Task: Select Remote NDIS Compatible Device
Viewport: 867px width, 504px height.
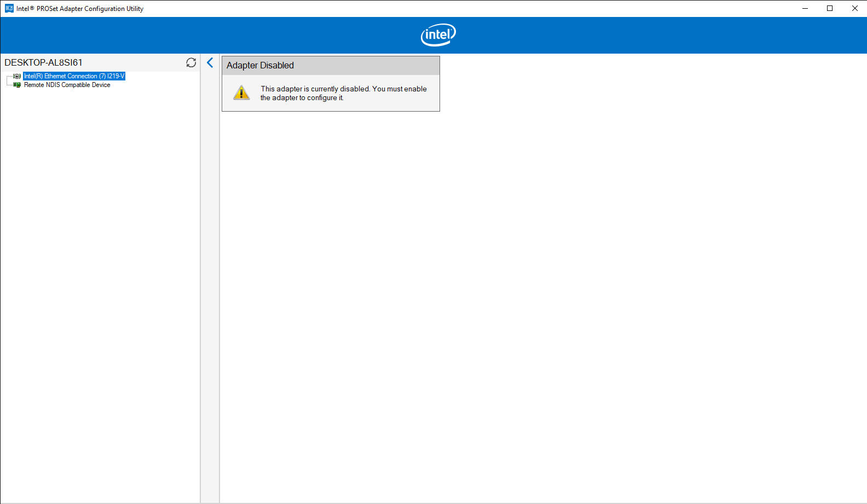Action: [x=67, y=85]
